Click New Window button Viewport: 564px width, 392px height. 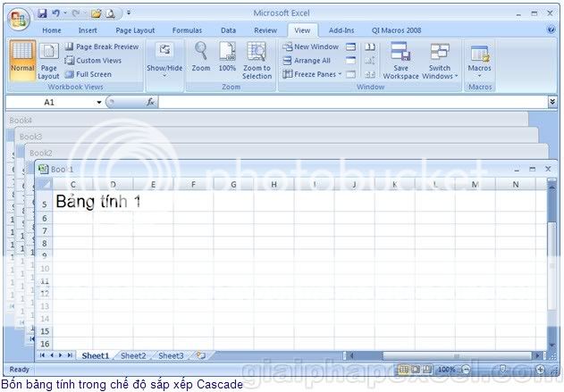(311, 46)
